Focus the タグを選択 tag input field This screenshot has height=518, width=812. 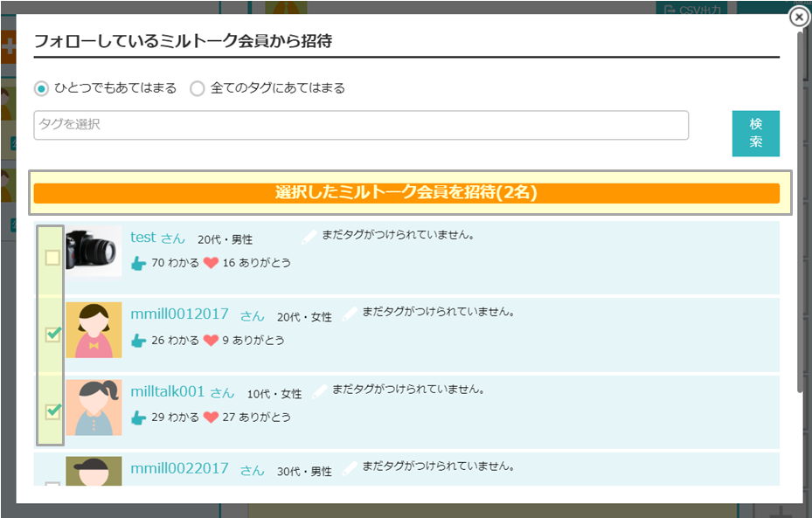tap(361, 125)
